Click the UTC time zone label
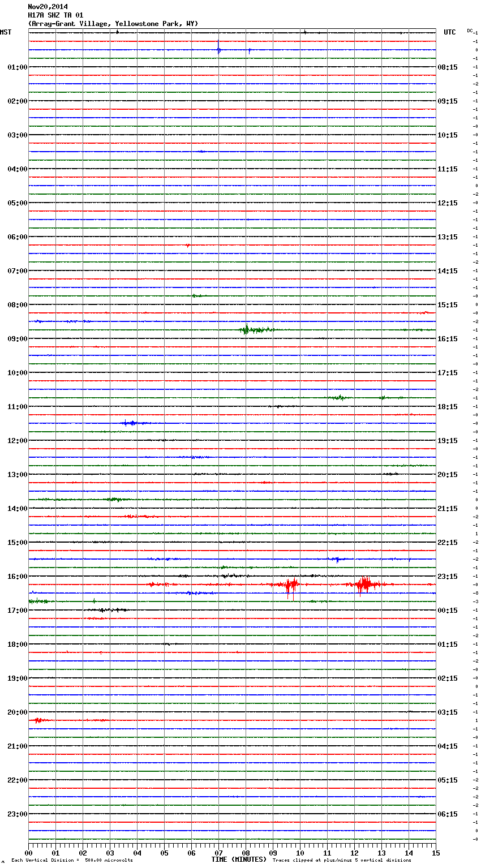 [x=449, y=32]
